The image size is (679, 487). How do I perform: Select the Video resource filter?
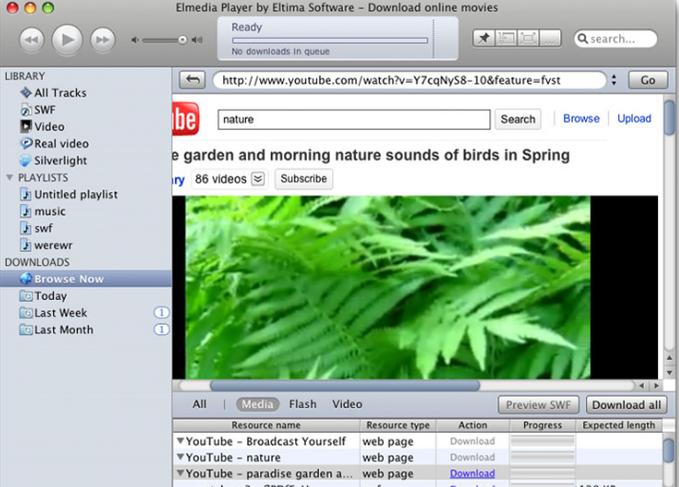[x=347, y=404]
